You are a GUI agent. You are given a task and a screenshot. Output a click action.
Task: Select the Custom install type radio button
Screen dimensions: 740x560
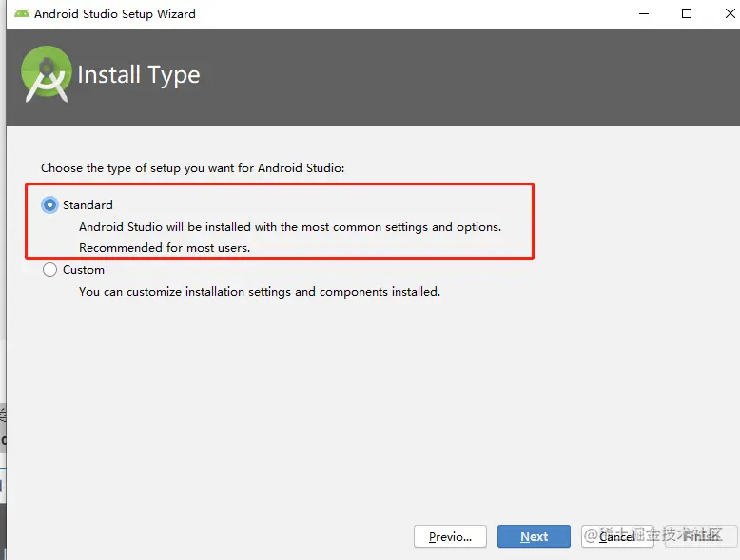49,270
